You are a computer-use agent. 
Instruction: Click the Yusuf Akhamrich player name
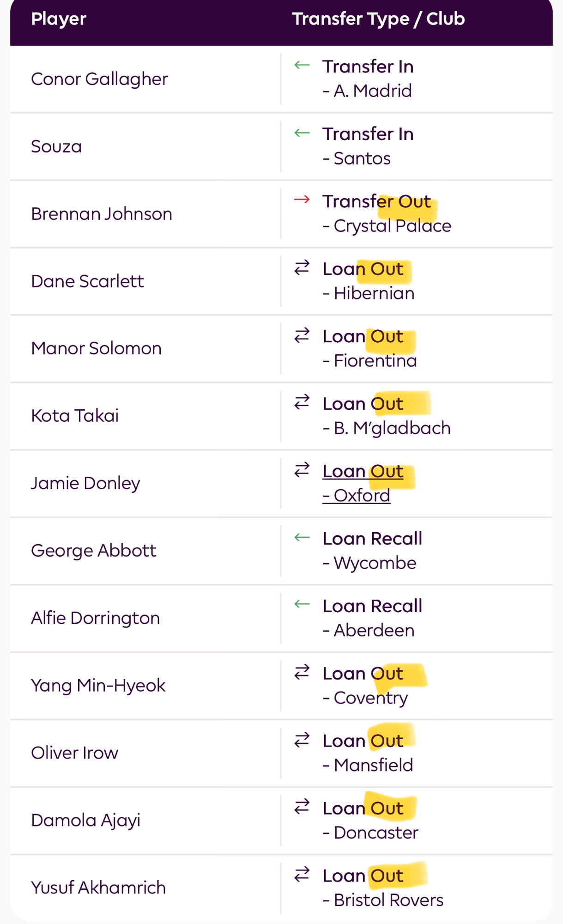98,888
